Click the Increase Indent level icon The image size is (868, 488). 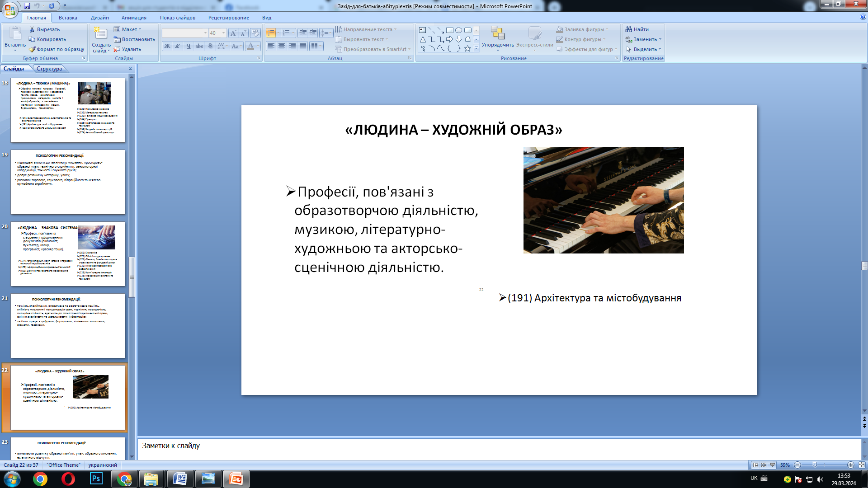coord(313,33)
